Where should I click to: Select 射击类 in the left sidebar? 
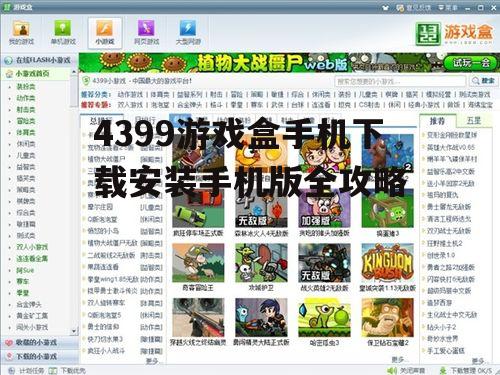(x=26, y=109)
